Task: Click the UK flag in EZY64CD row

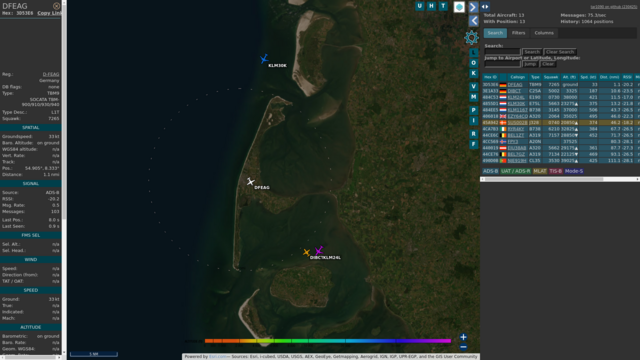Action: 503,116
